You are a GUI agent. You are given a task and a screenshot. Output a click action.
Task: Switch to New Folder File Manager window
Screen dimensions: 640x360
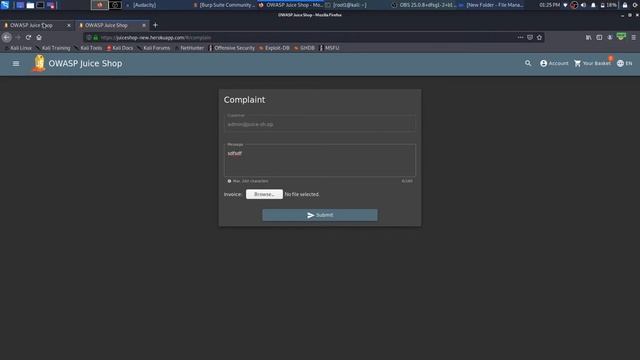(491, 5)
